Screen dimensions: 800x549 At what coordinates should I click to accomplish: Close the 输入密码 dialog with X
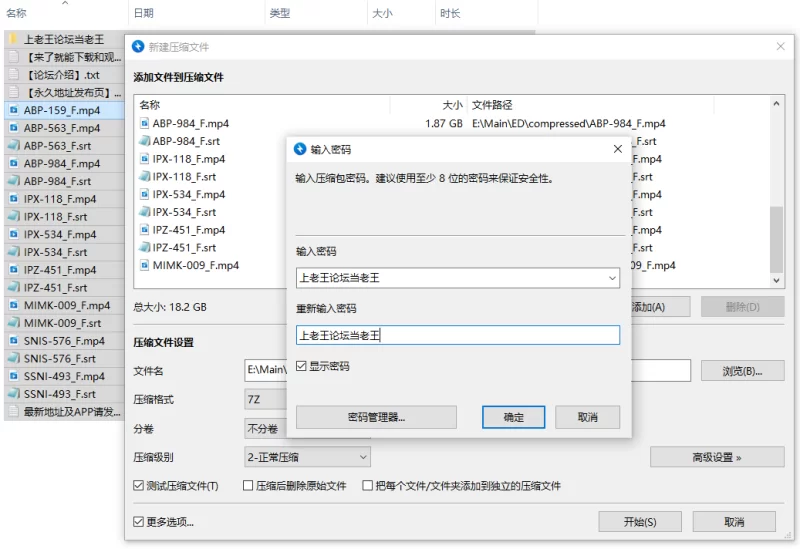[617, 148]
